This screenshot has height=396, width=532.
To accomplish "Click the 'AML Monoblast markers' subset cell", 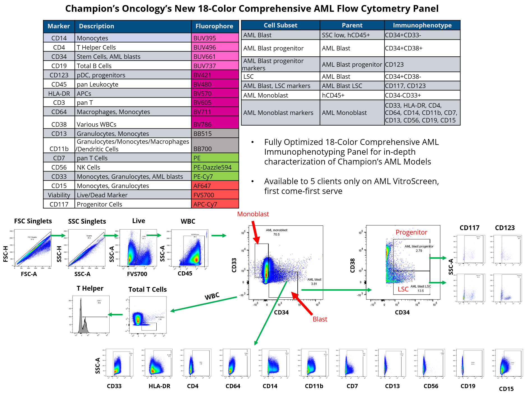I will [x=280, y=112].
